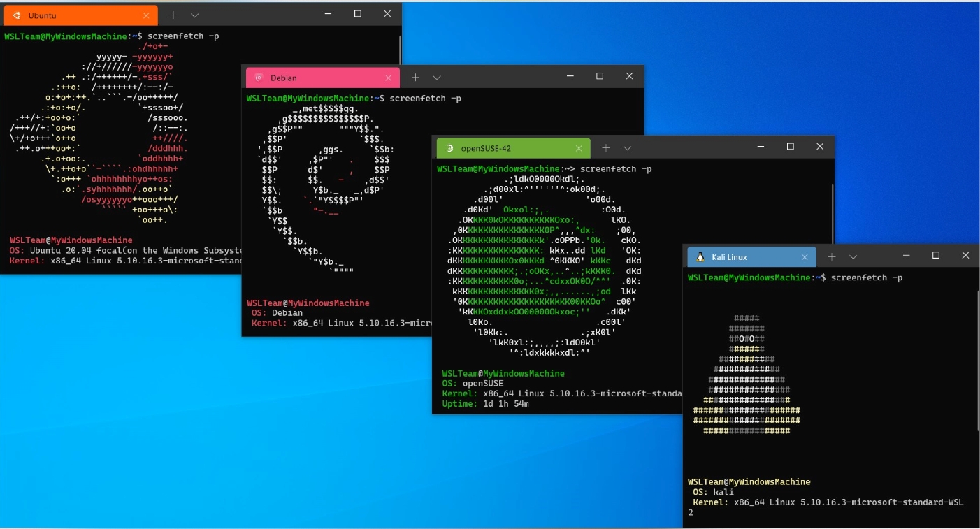This screenshot has width=980, height=529.
Task: Close the Ubuntu terminal window
Action: click(x=387, y=14)
